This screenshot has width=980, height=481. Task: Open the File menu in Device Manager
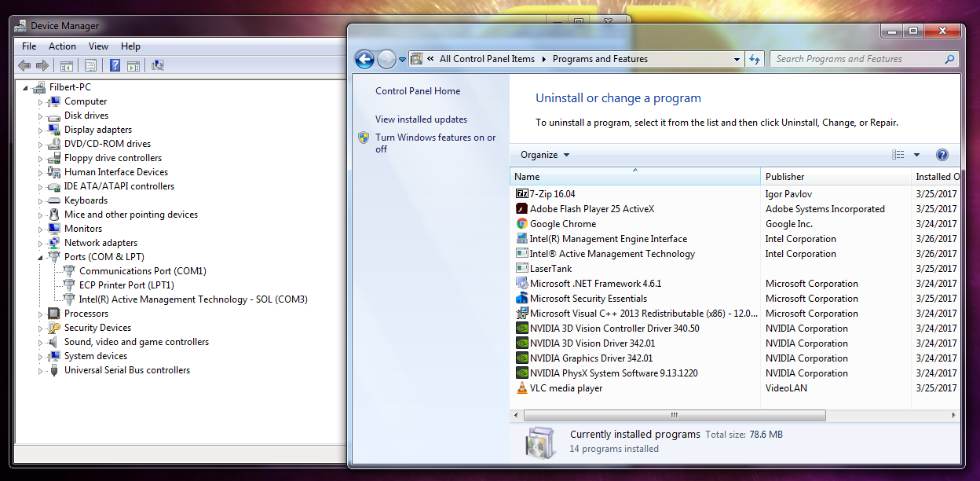click(29, 46)
